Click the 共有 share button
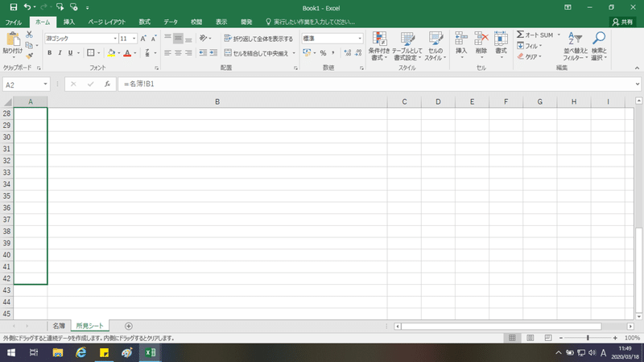 pos(622,23)
